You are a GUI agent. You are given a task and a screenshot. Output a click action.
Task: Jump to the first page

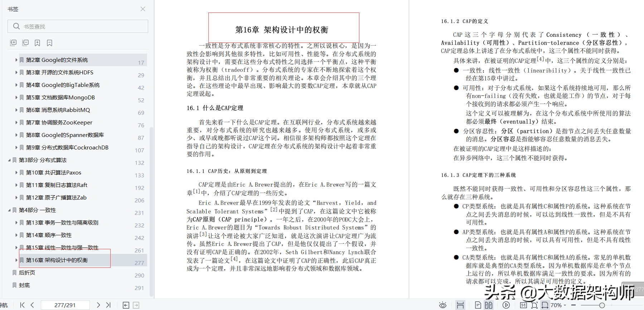(23, 305)
